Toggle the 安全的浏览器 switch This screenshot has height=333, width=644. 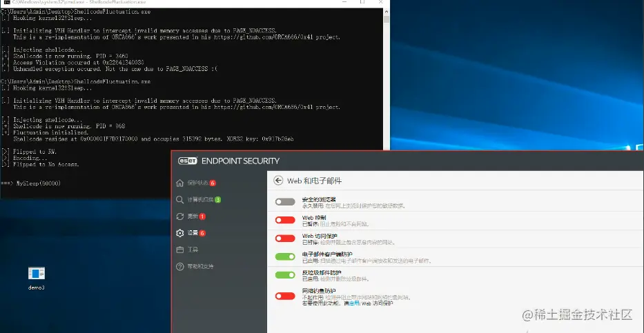pyautogui.click(x=285, y=202)
